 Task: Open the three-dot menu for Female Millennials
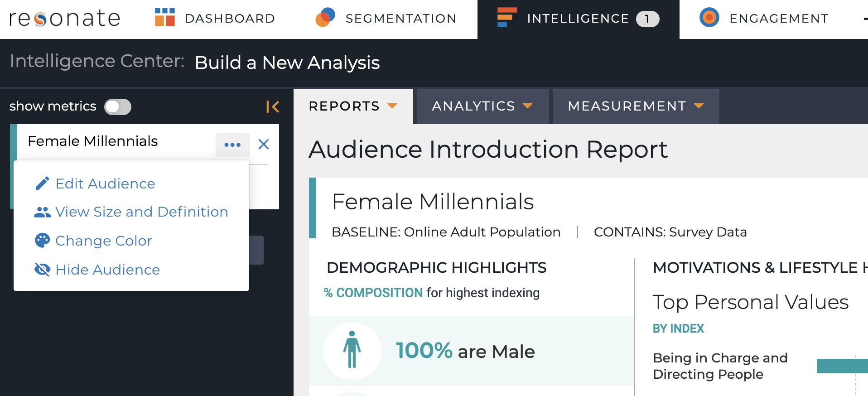point(232,145)
